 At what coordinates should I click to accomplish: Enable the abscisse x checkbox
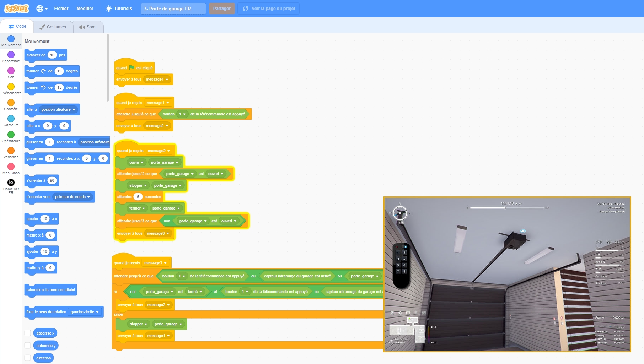pos(28,333)
